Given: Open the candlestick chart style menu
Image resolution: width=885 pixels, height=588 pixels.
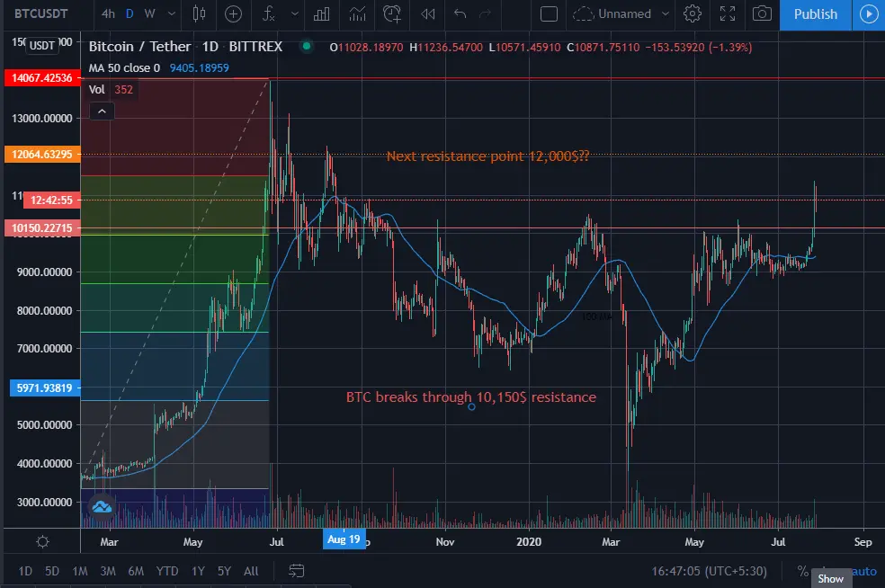Looking at the screenshot, I should (200, 13).
